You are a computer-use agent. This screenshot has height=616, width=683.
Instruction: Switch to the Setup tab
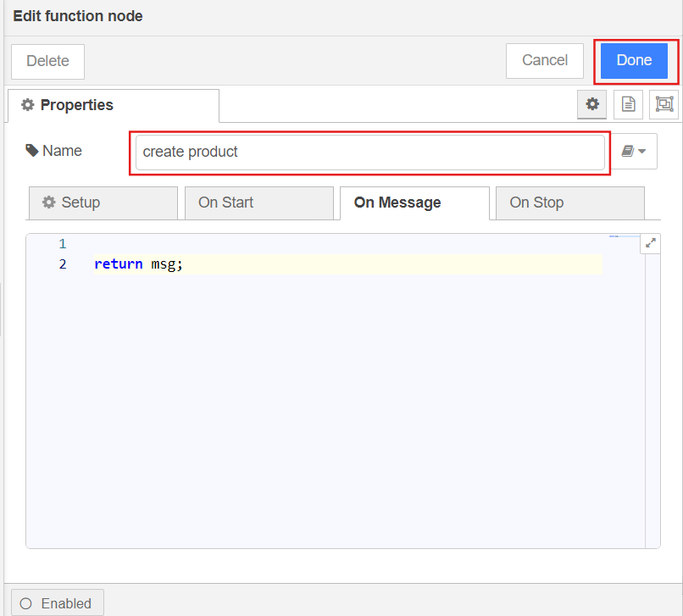(x=103, y=203)
